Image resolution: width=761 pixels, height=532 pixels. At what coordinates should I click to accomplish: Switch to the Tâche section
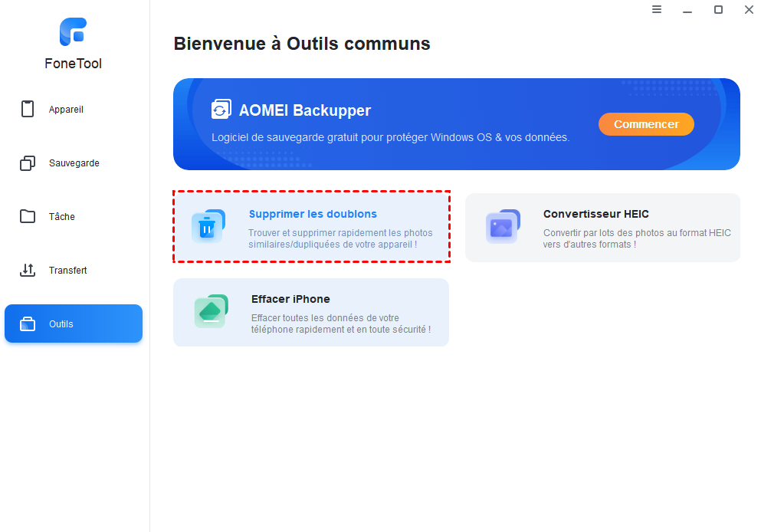pos(74,216)
